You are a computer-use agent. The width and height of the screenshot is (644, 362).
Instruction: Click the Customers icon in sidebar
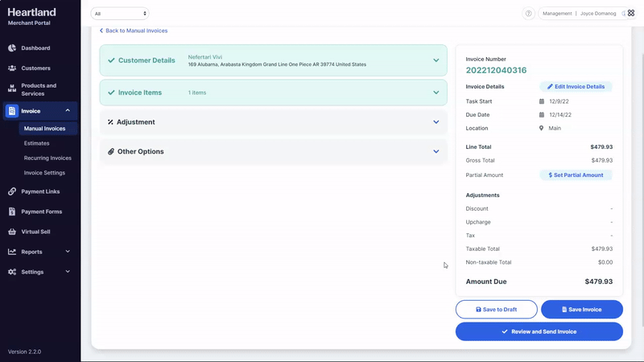click(12, 68)
